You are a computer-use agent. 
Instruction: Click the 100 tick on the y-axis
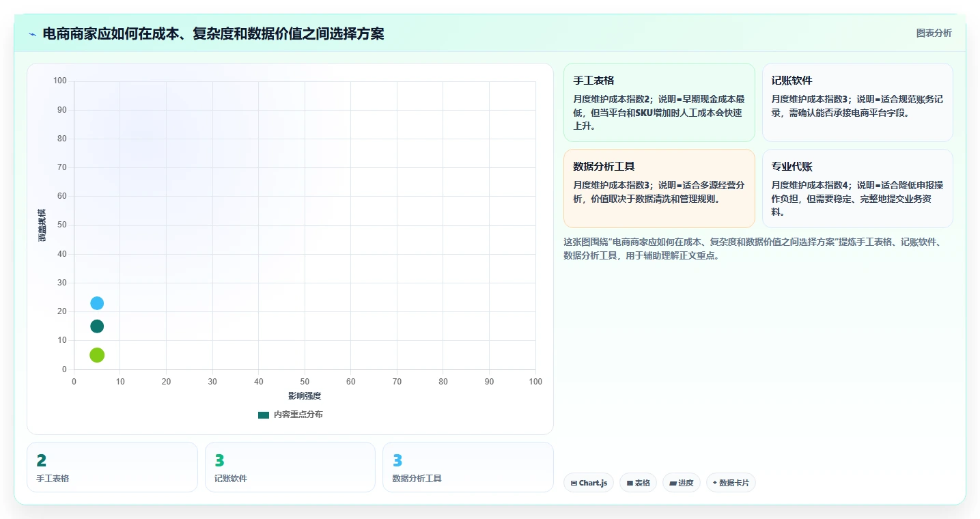[x=60, y=81]
